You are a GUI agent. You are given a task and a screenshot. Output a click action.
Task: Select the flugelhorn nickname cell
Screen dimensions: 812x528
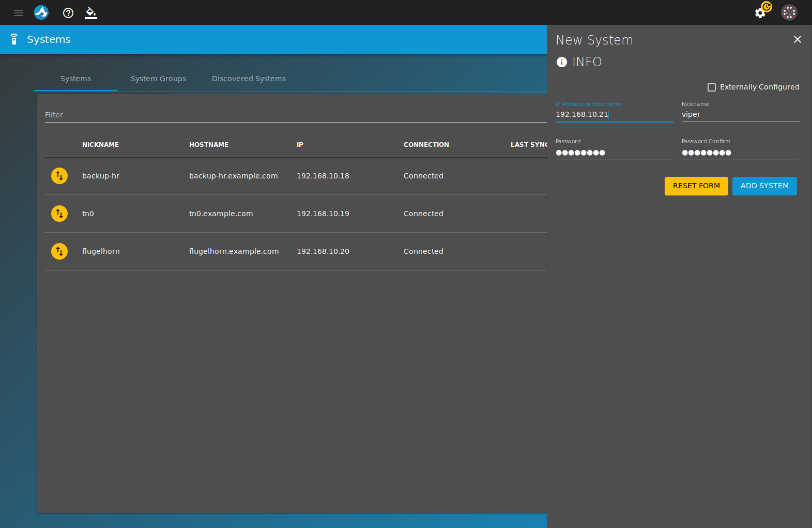click(101, 251)
